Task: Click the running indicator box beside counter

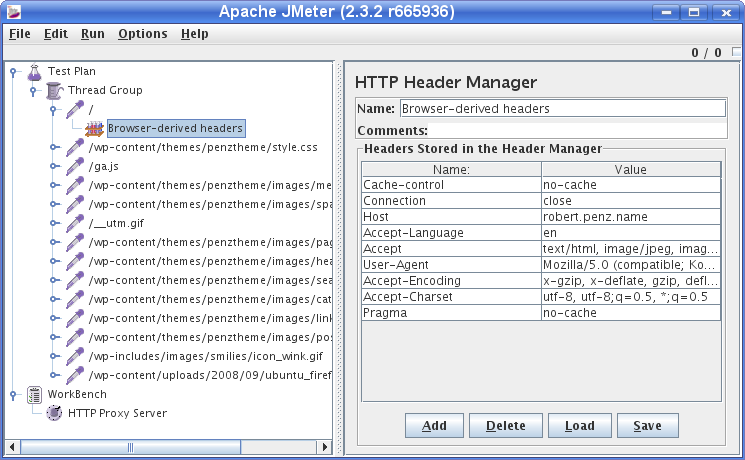Action: tap(737, 51)
